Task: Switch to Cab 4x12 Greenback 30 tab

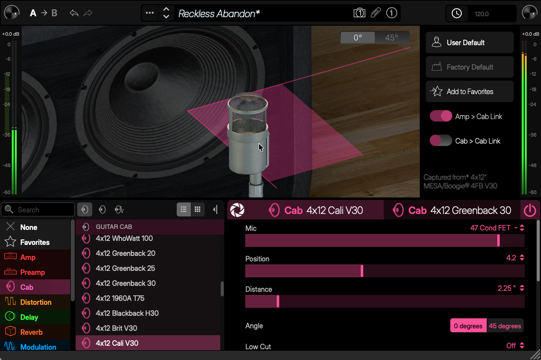Action: coord(453,210)
